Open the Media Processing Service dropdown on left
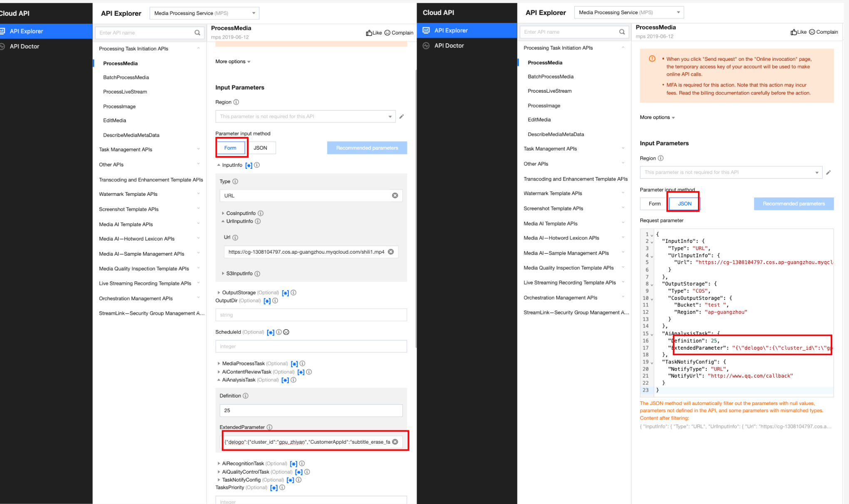849x504 pixels. pos(204,13)
